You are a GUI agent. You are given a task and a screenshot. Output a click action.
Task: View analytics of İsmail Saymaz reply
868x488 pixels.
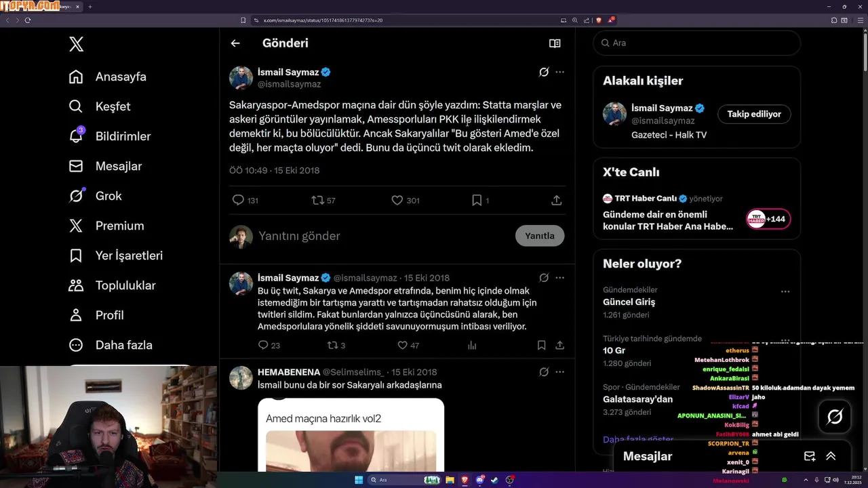pyautogui.click(x=472, y=346)
